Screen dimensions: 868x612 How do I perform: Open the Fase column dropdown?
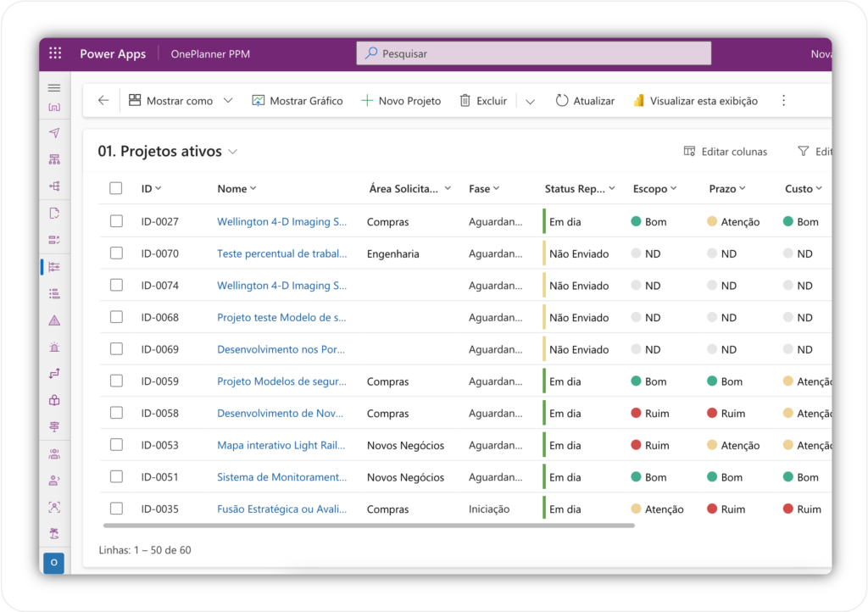[484, 188]
